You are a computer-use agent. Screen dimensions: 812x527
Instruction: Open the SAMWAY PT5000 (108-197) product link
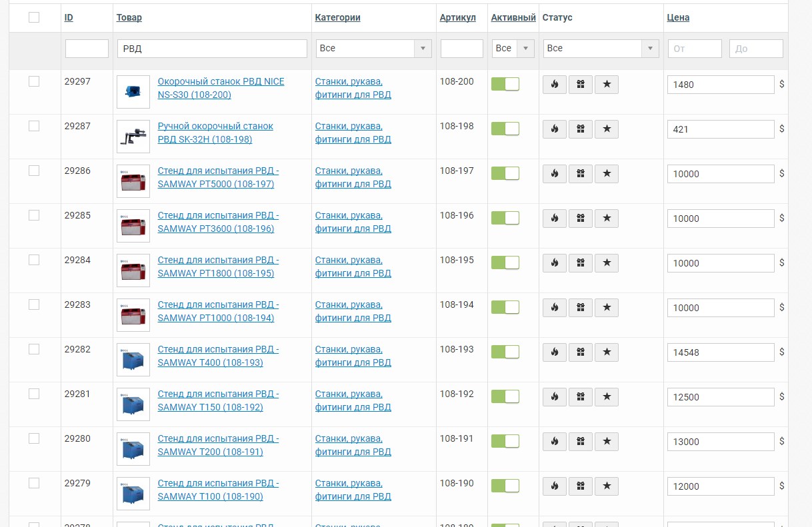point(218,177)
